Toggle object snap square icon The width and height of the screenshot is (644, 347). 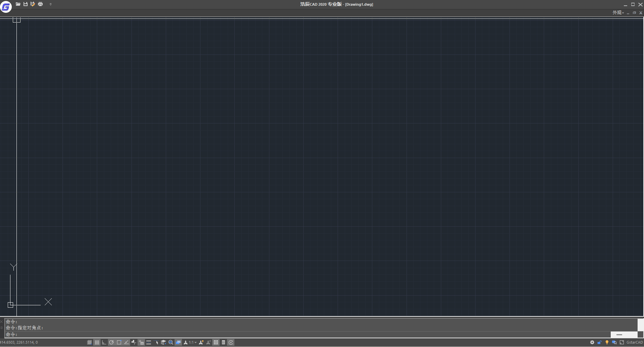click(119, 342)
